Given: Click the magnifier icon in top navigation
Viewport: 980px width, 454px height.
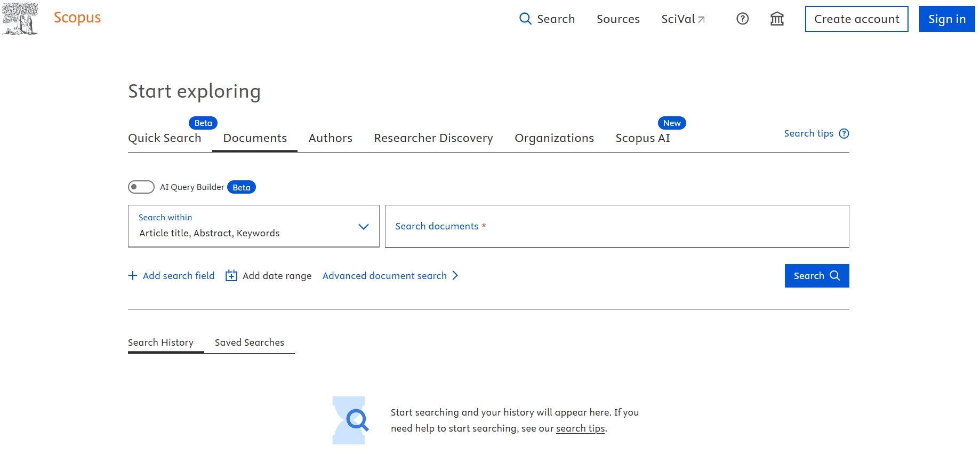Looking at the screenshot, I should coord(525,19).
